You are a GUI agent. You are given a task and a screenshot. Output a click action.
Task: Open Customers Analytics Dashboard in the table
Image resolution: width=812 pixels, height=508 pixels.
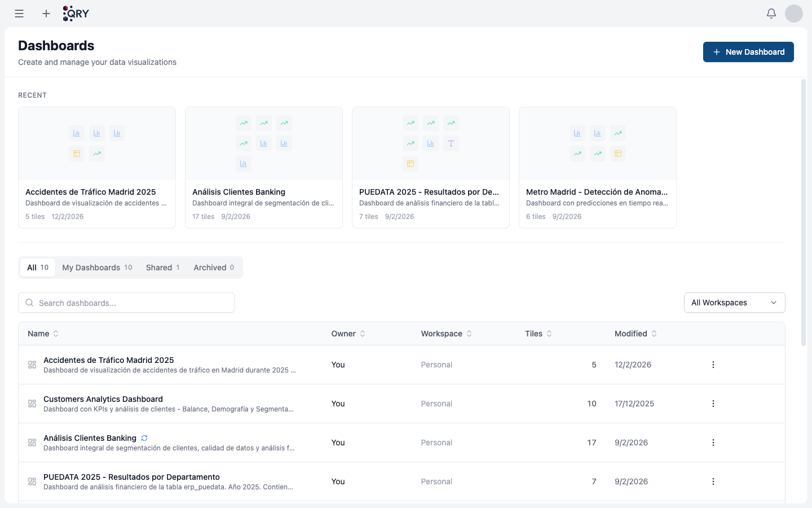(x=103, y=399)
